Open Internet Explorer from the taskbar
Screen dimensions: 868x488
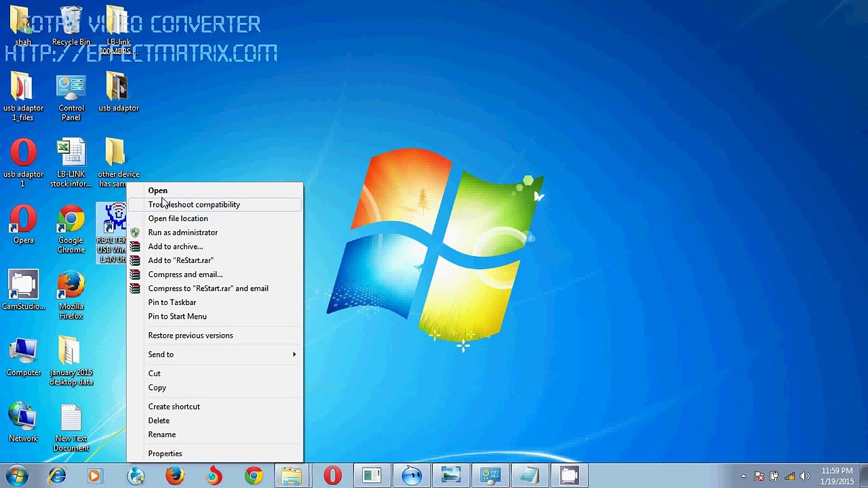tap(57, 476)
